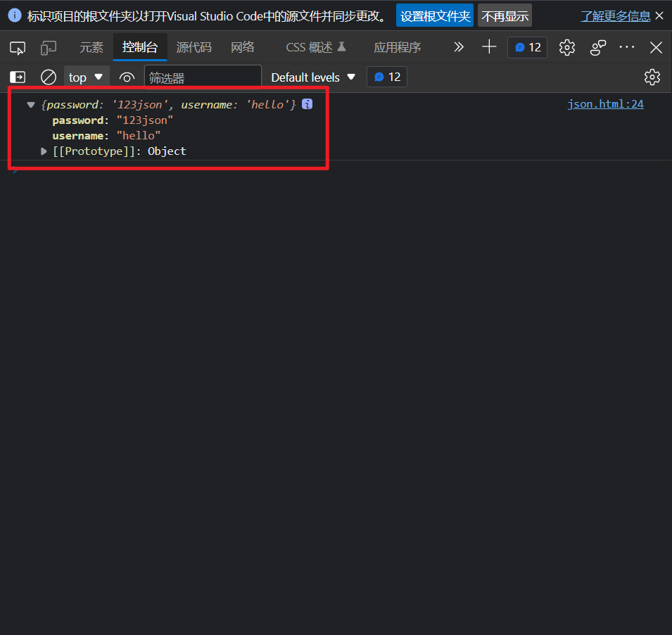Viewport: 672px width, 635px height.
Task: Show more tabs with double chevron
Action: pos(459,47)
